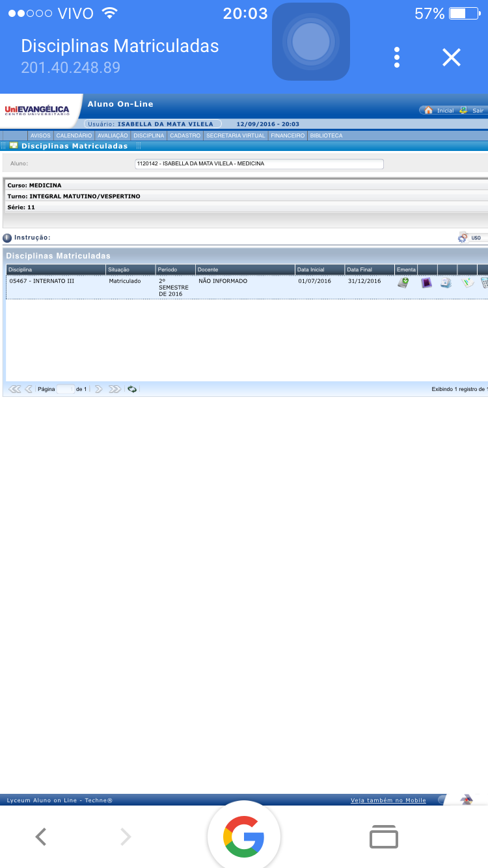Open the Ementa book icon for Internato III
The width and height of the screenshot is (488, 868).
click(403, 282)
